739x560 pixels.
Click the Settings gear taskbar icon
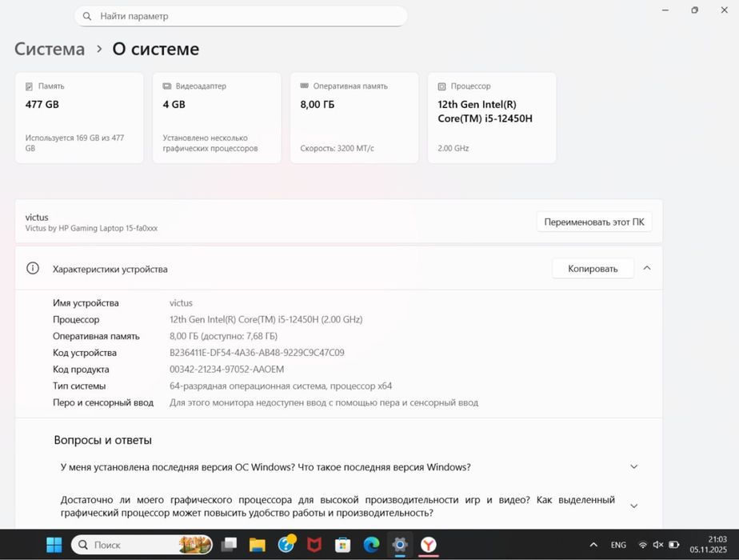[x=400, y=545]
